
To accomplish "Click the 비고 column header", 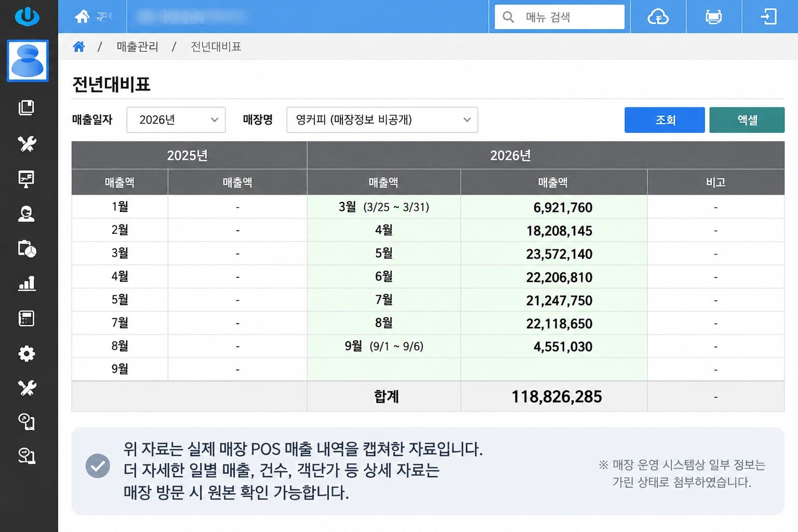I will coord(716,182).
